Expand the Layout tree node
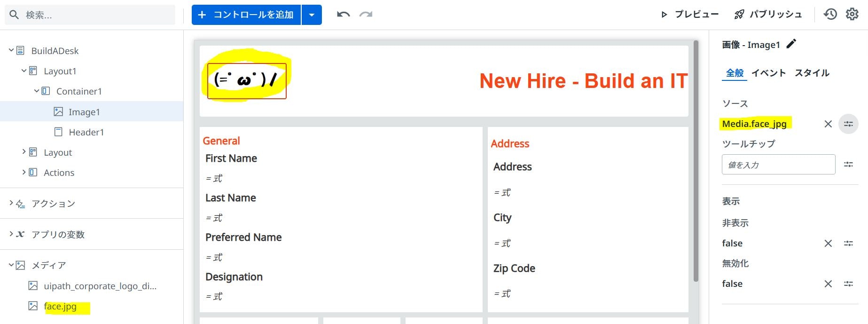The image size is (868, 324). 24,151
